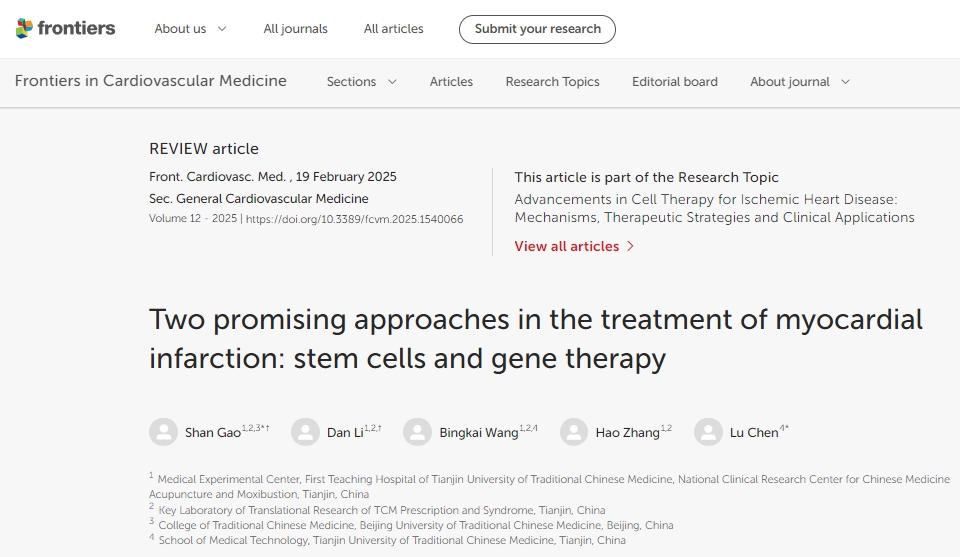
Task: Follow the View all articles link
Action: pos(566,247)
